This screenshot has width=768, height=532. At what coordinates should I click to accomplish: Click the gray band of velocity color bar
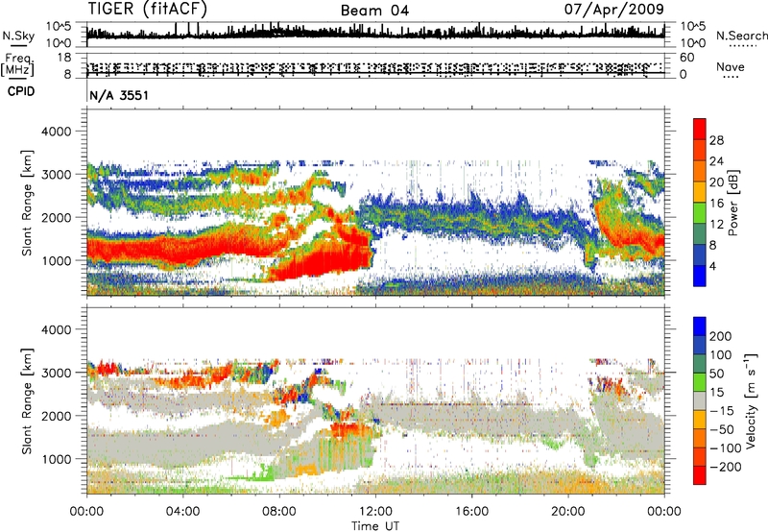[700, 401]
